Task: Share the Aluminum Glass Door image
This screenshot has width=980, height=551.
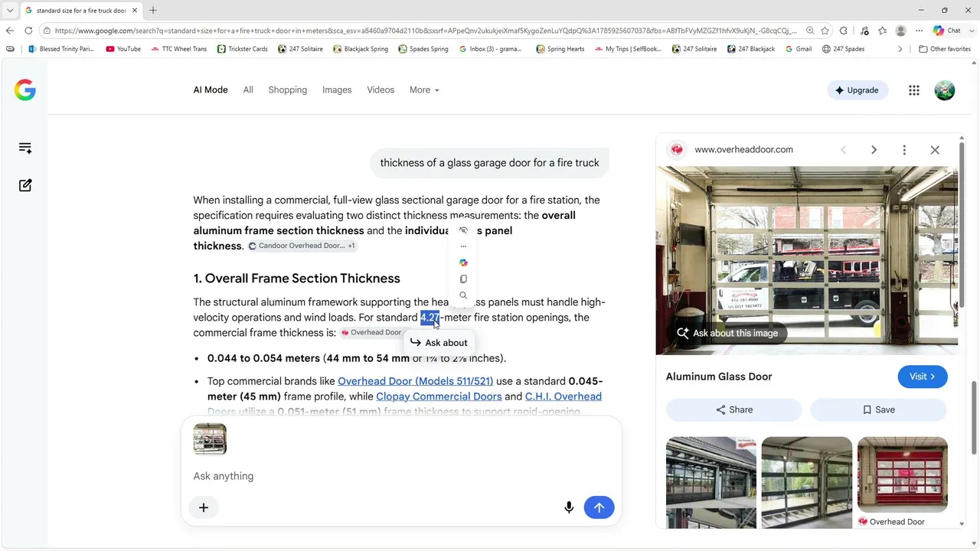Action: [x=734, y=409]
